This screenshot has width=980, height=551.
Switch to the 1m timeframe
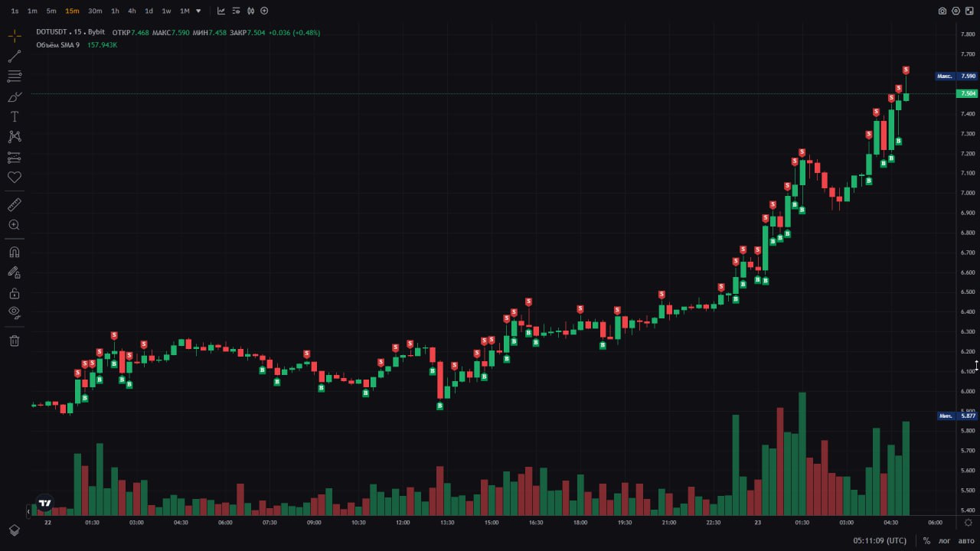pos(32,11)
